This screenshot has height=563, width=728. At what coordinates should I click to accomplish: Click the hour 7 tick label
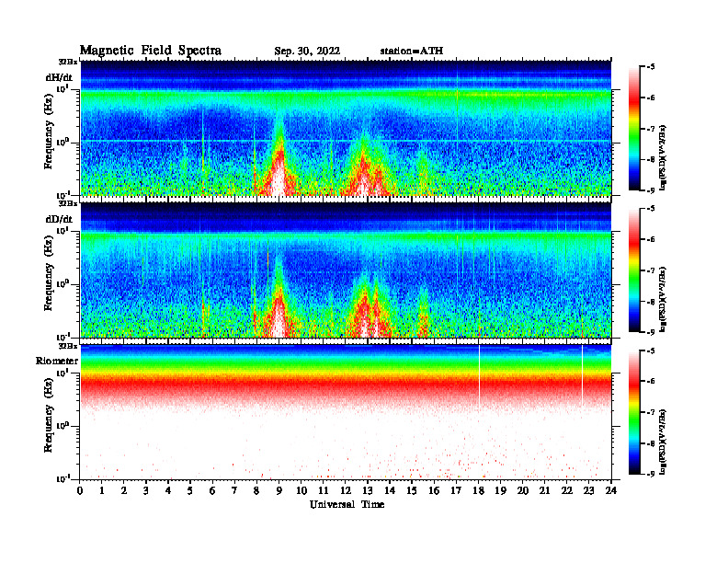(x=234, y=491)
